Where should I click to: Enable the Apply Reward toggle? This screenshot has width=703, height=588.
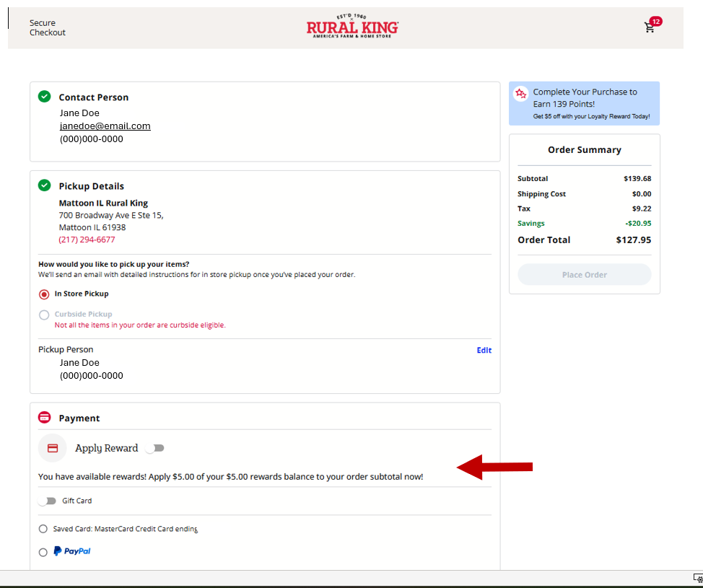(154, 448)
